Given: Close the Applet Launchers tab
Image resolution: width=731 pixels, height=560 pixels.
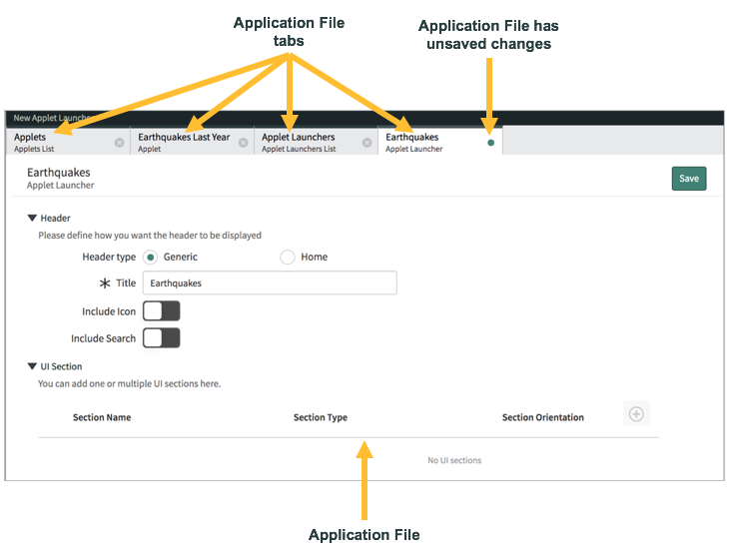Looking at the screenshot, I should [366, 143].
